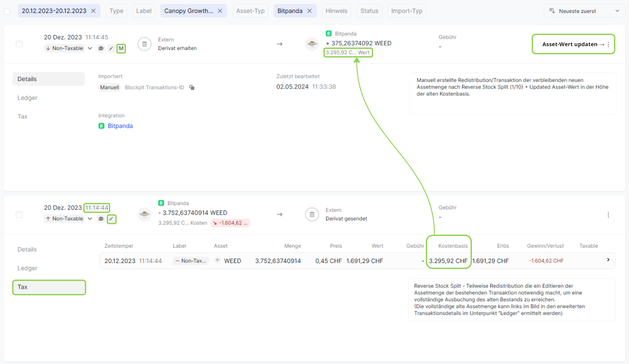Expand label chevron for Derivat gesendet transaction

(90, 219)
